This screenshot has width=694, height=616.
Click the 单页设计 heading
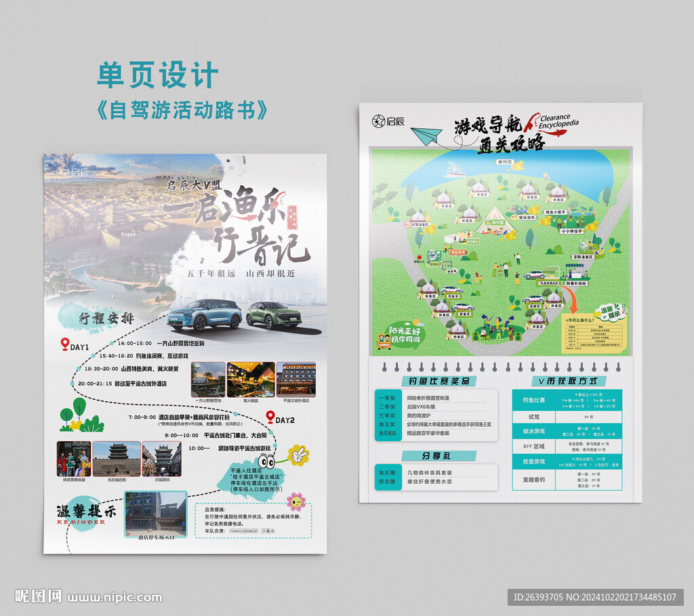coord(158,75)
